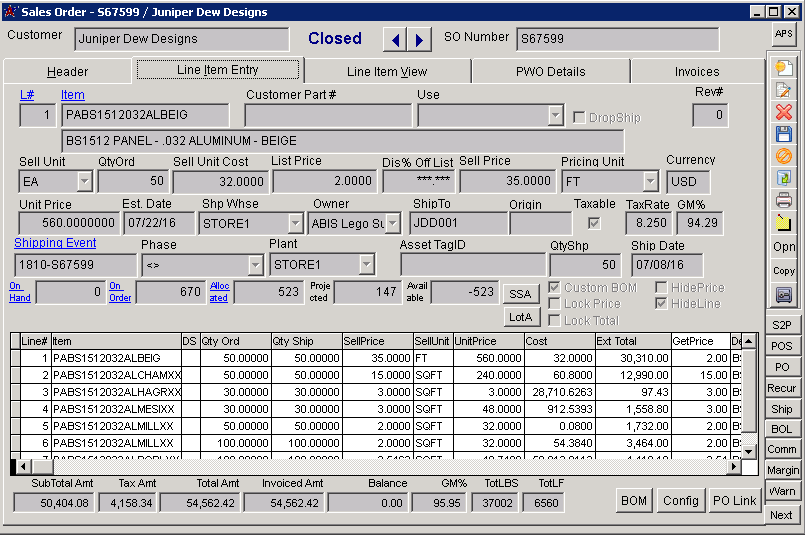Click the orange cancel circle icon

784,156
